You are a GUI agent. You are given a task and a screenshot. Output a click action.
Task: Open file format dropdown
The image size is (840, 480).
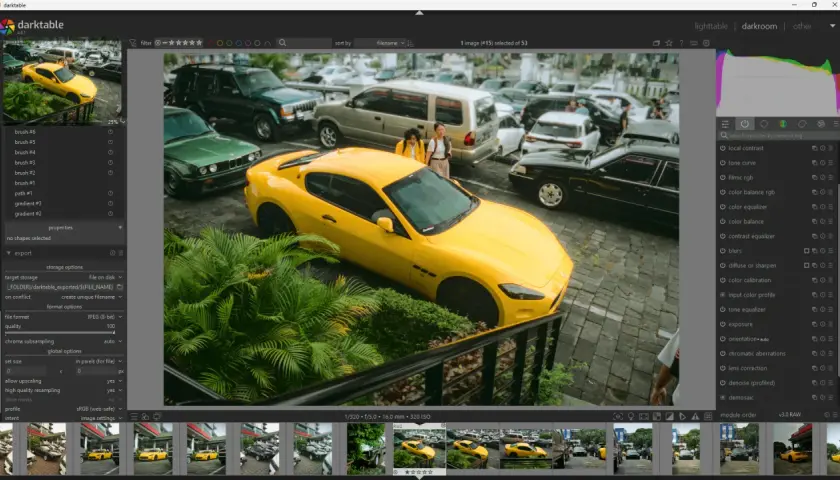(64, 317)
